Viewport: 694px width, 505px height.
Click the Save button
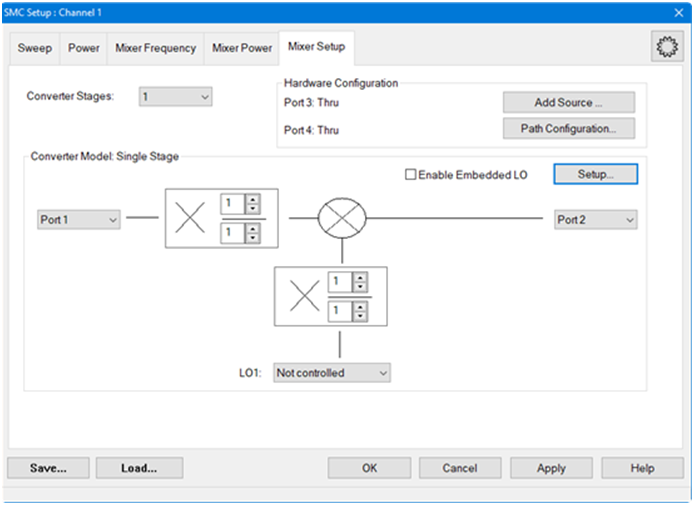tap(48, 468)
